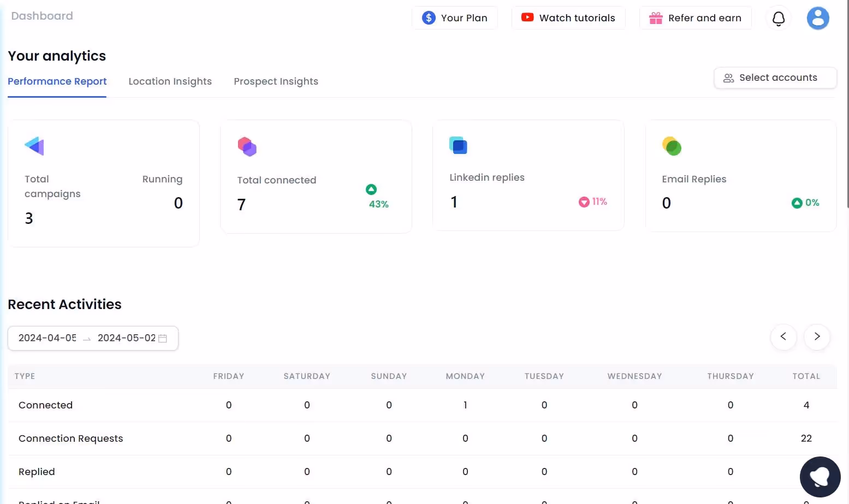The width and height of the screenshot is (849, 504).
Task: Click the left chevron above Recent Activities table
Action: 783,337
